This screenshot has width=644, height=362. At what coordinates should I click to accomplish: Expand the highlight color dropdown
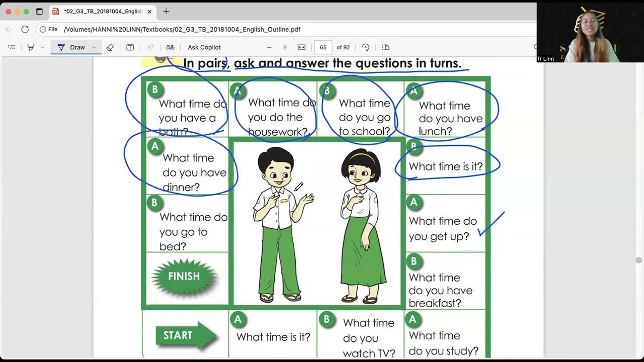pos(42,47)
